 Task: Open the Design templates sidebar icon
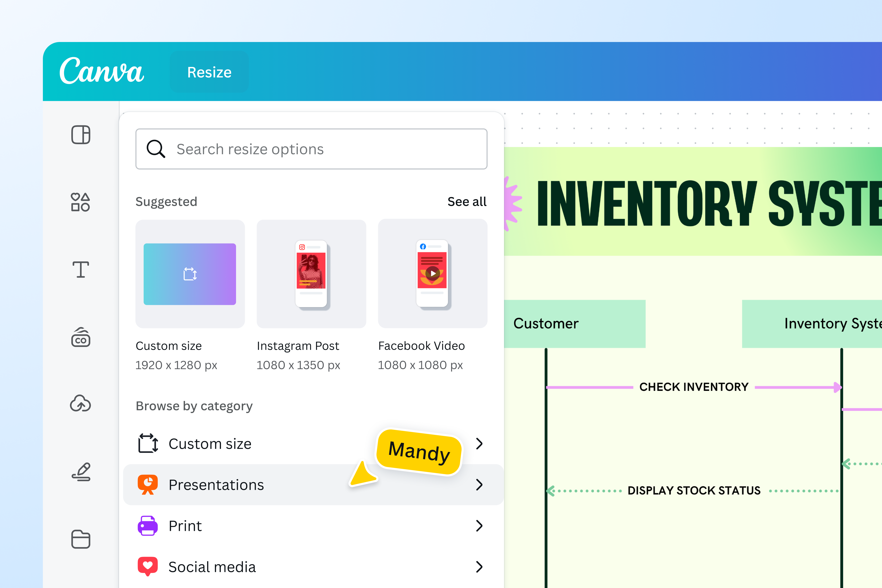tap(81, 135)
